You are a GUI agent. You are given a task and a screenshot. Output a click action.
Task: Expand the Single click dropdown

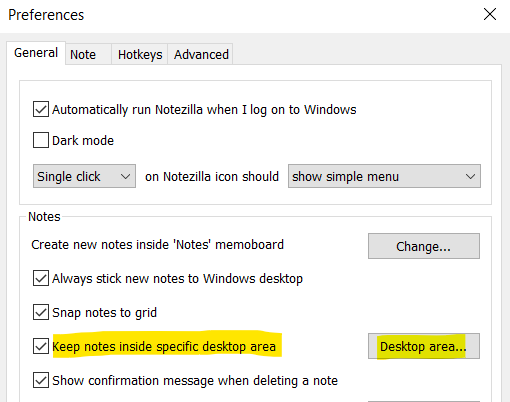(84, 176)
